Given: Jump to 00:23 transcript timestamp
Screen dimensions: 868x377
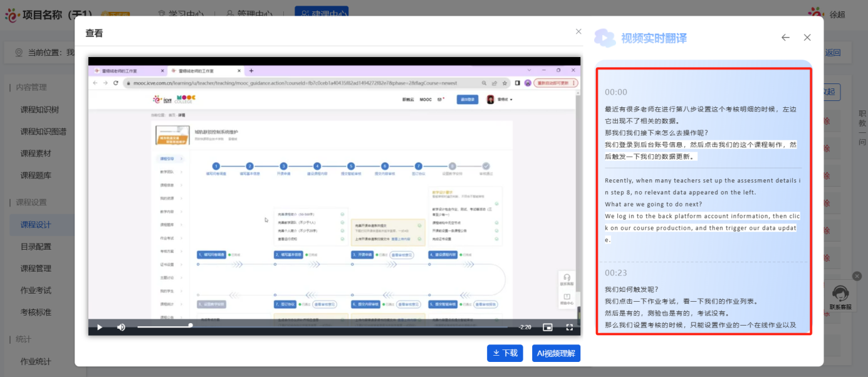Looking at the screenshot, I should coord(615,273).
